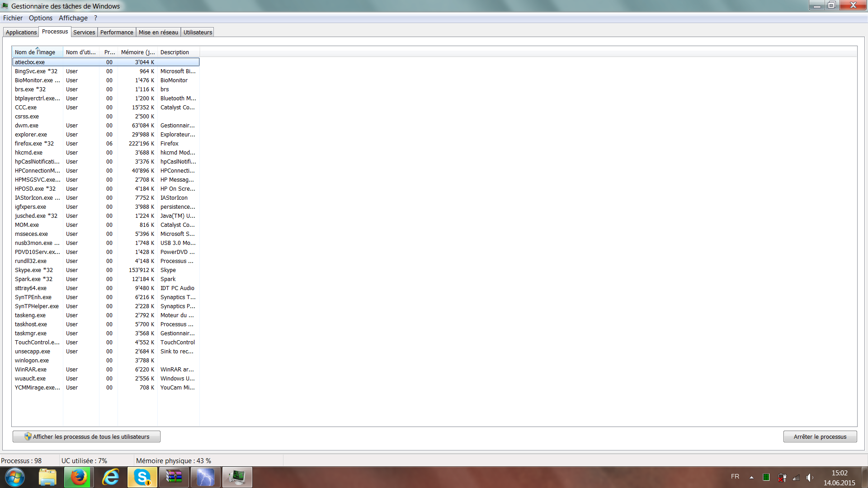The image size is (868, 488).
Task: Select Spark.exe *32 process
Action: [106, 279]
